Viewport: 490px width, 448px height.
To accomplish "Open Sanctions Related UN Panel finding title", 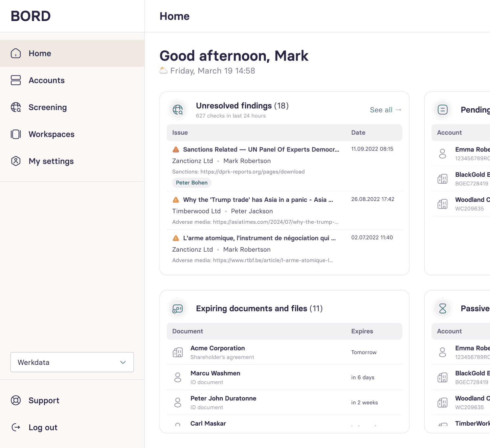I will tap(261, 149).
